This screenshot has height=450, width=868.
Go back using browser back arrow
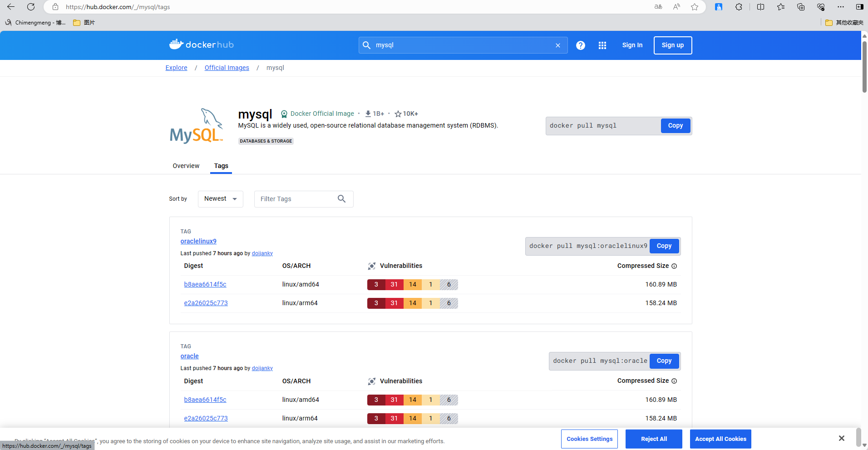pos(11,7)
